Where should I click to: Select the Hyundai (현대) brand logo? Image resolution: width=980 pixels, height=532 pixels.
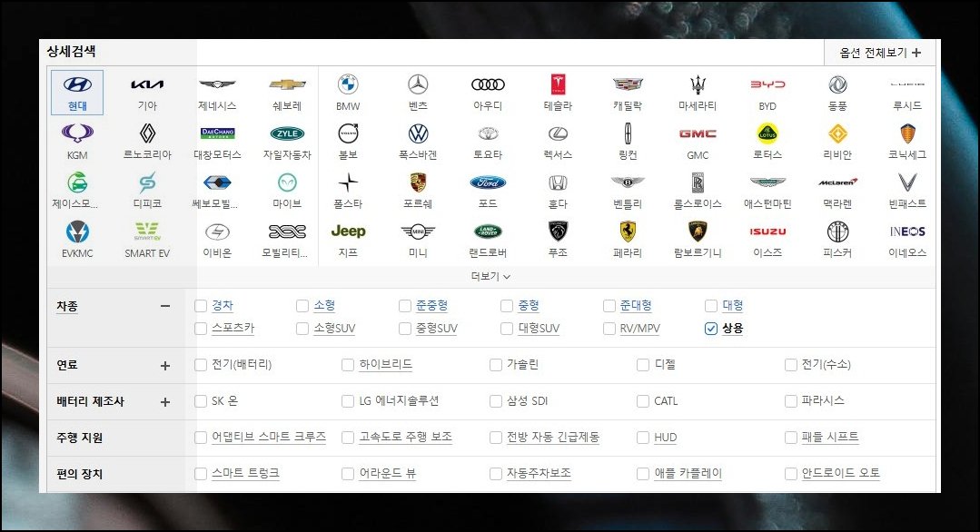77,84
